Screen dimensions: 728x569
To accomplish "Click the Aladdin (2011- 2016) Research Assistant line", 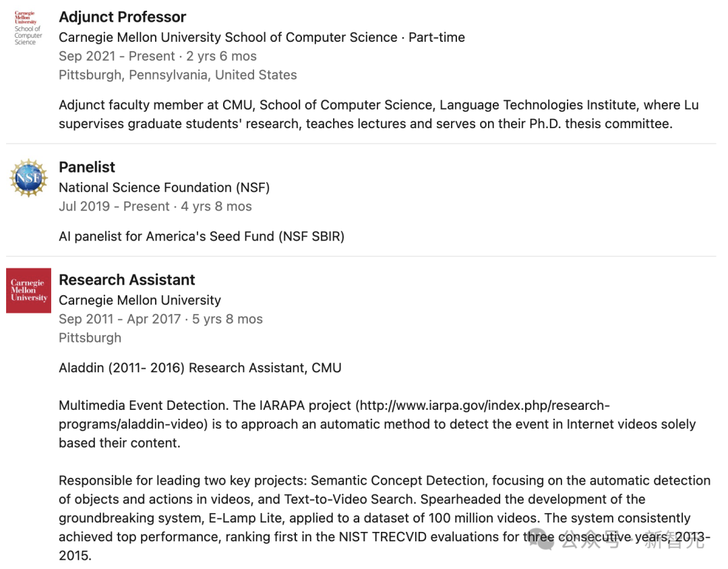I will click(200, 368).
